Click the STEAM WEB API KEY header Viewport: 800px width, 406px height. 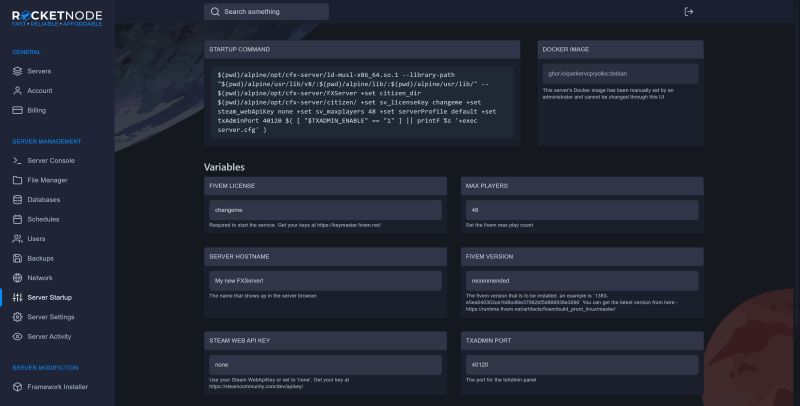coord(326,340)
